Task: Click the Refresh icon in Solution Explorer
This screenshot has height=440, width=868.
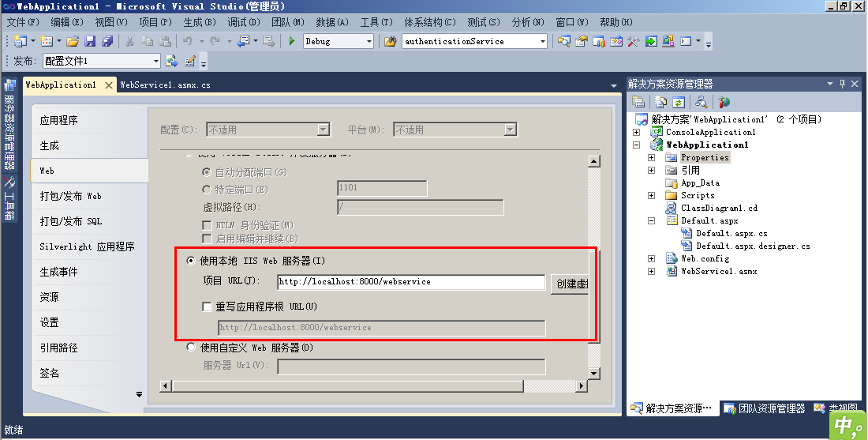Action: point(678,102)
